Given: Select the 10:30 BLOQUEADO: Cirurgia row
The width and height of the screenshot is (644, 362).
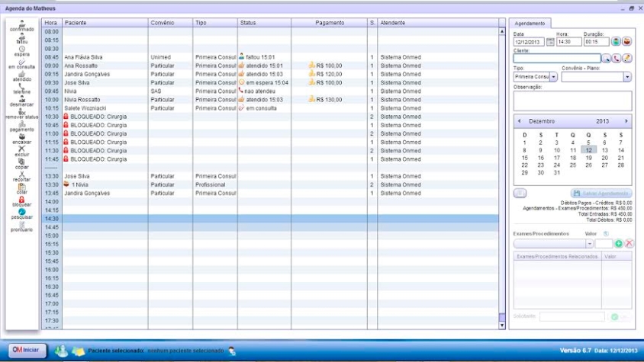Looking at the screenshot, I should coord(270,117).
